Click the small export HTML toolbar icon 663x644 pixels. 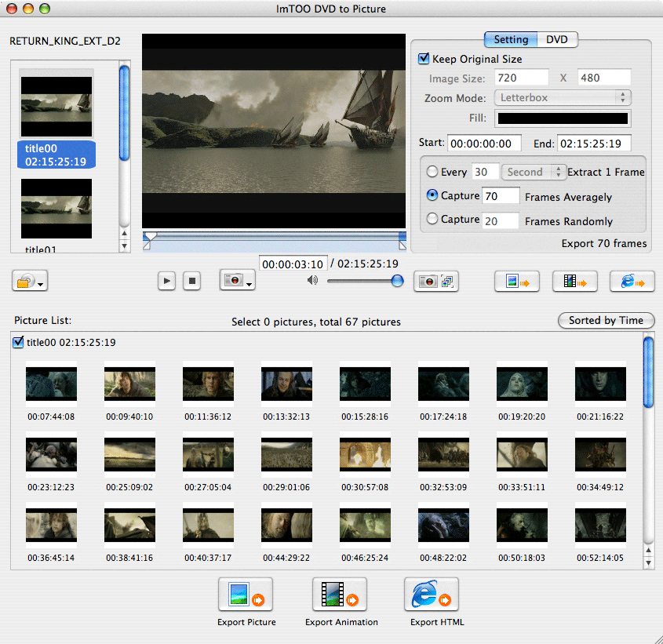[x=632, y=282]
